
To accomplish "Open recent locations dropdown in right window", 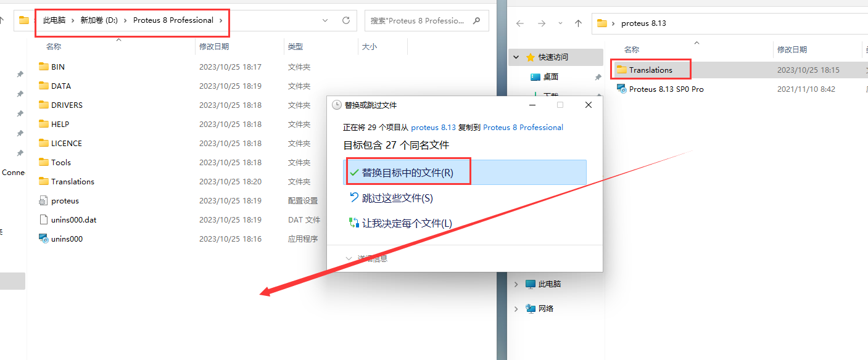I will (x=560, y=23).
